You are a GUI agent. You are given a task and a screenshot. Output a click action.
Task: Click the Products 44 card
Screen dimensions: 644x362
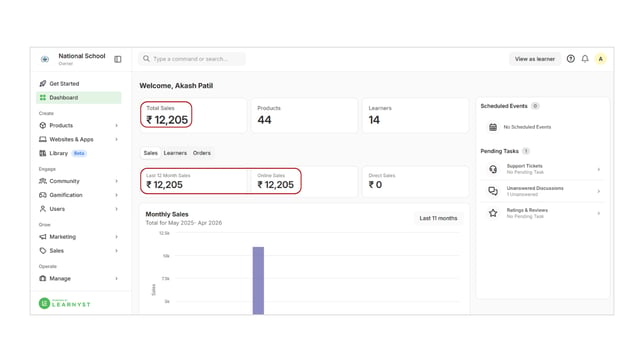304,115
